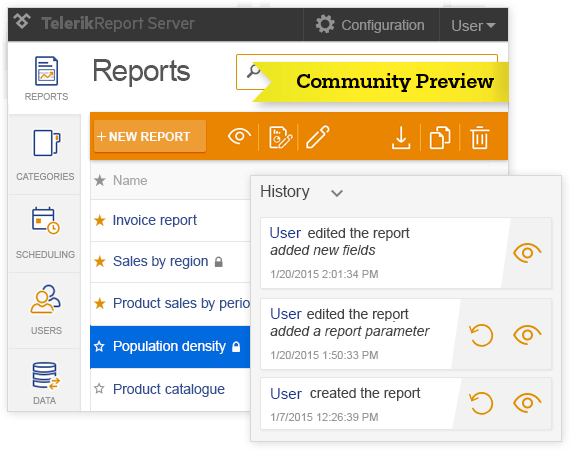Duplicate the report using copy icon
Viewport: 570px width, 451px height.
click(x=440, y=137)
